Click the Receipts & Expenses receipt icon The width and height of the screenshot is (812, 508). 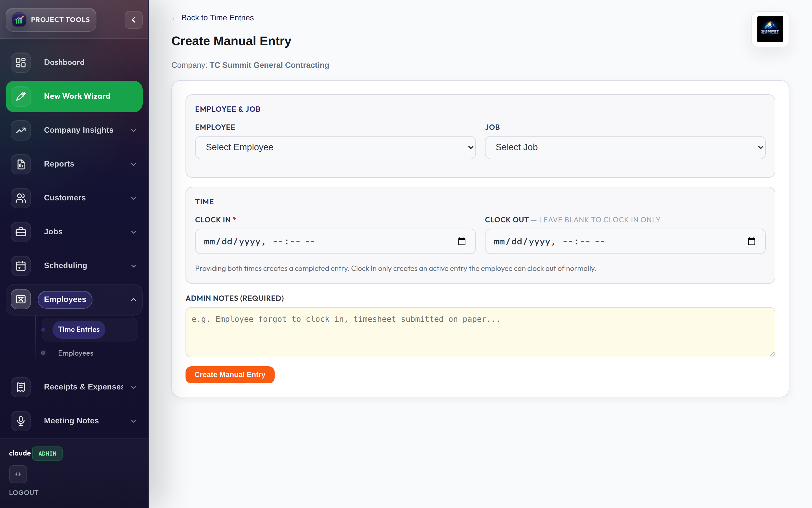pos(21,387)
